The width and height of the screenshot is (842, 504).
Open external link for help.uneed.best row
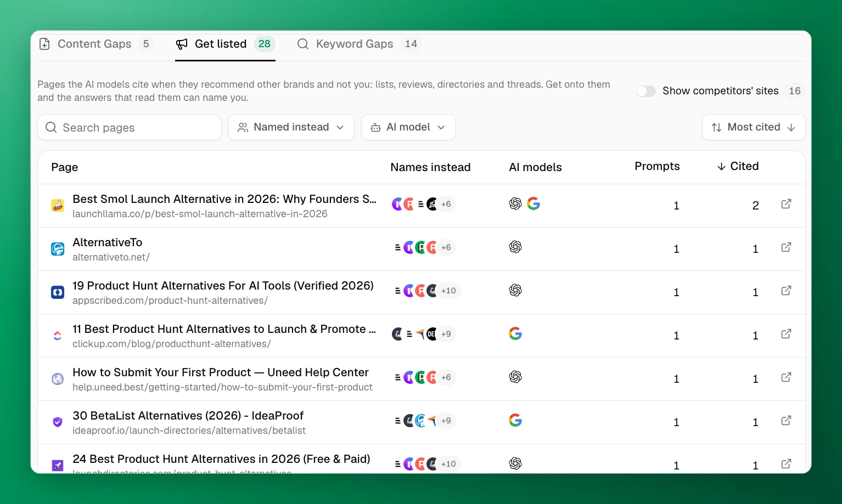tap(786, 377)
